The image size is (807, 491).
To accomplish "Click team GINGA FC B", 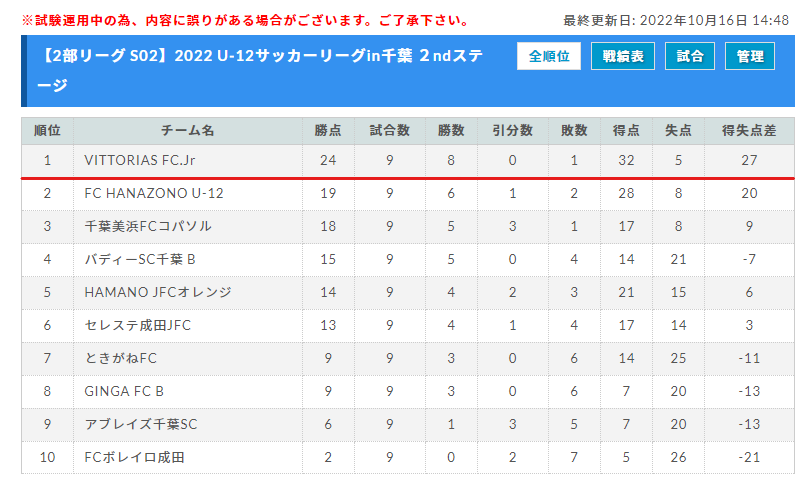I will point(124,391).
